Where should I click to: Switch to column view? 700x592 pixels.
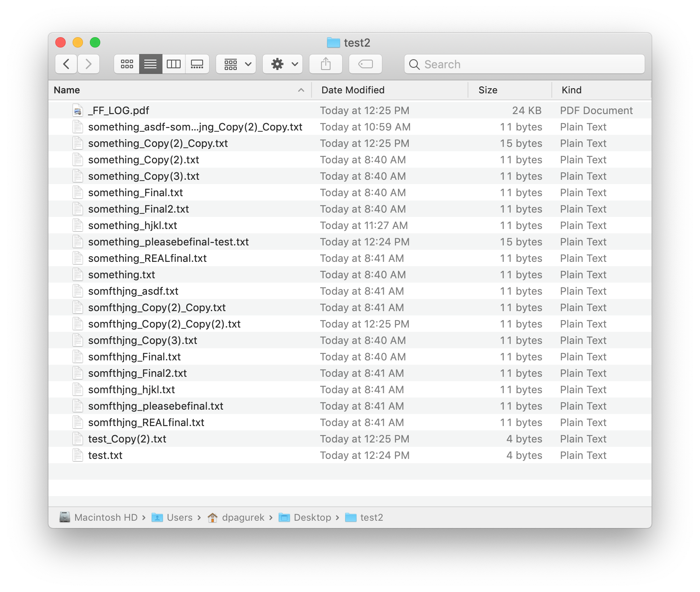pos(174,64)
